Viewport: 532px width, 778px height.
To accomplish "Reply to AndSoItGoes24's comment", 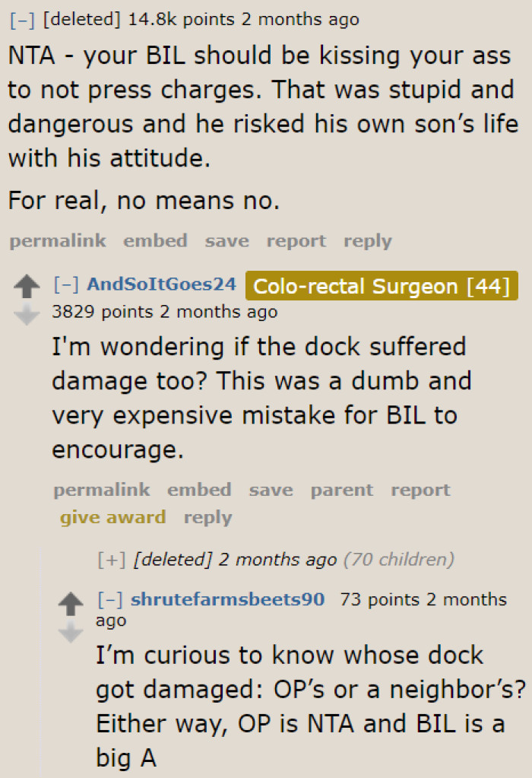I will pos(207,517).
